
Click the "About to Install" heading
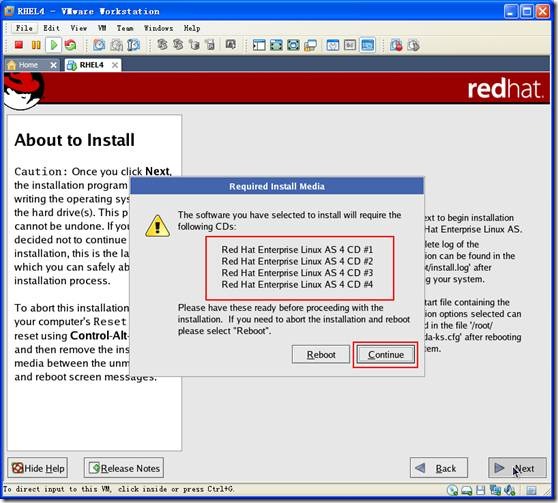74,140
